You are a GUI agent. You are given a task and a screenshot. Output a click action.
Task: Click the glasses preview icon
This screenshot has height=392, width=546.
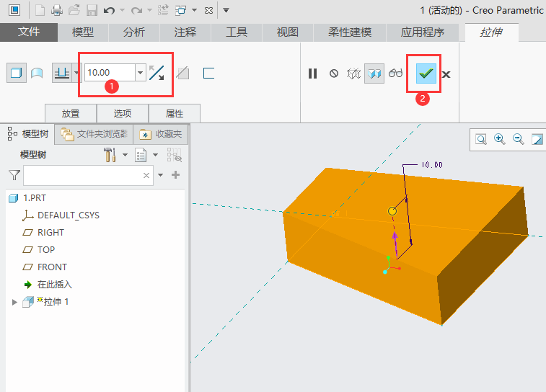point(396,73)
